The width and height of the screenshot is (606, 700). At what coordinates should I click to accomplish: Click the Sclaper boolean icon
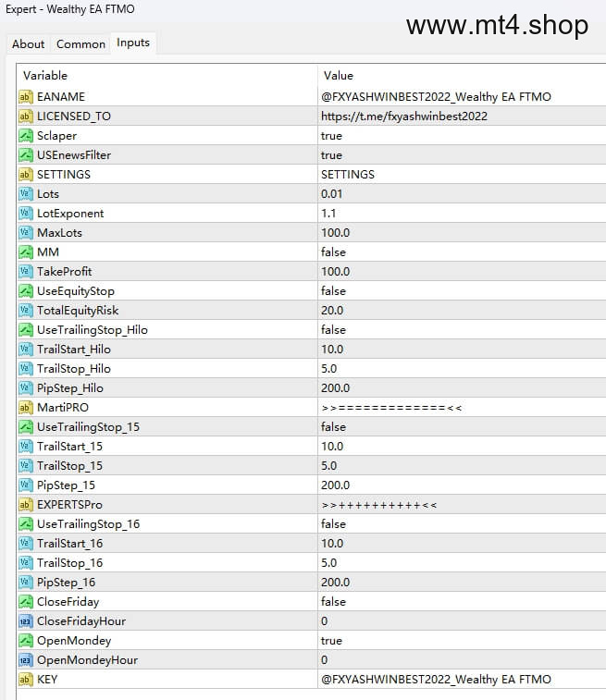point(26,136)
